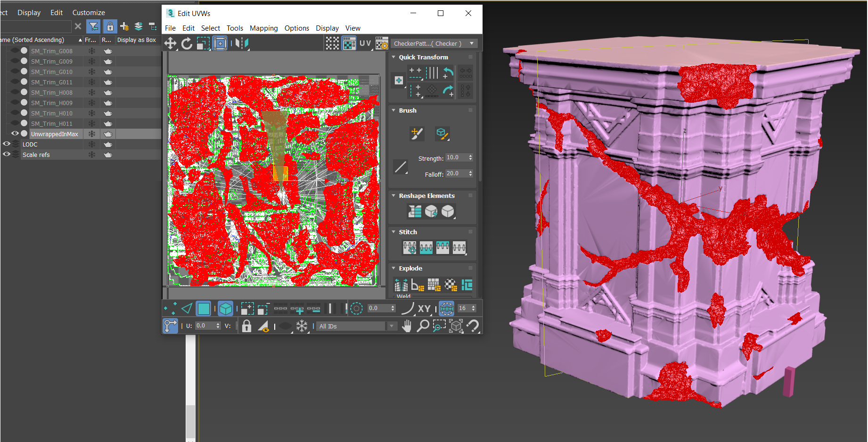Click Stitch to Target icon
The width and height of the screenshot is (868, 442).
[x=409, y=247]
